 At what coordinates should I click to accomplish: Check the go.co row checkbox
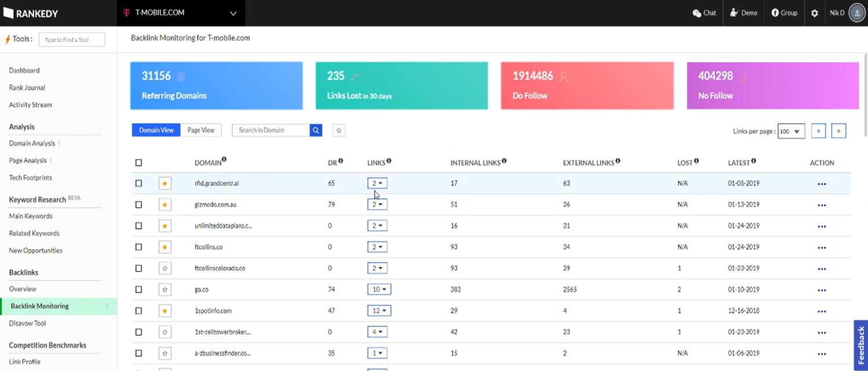[x=138, y=289]
